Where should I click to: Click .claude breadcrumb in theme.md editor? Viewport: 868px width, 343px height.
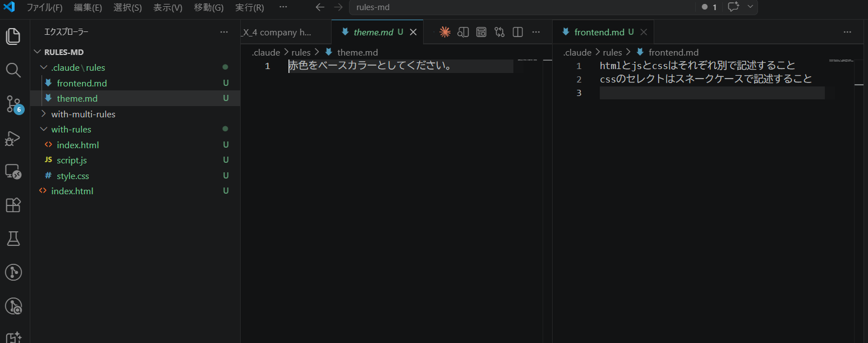pyautogui.click(x=265, y=52)
